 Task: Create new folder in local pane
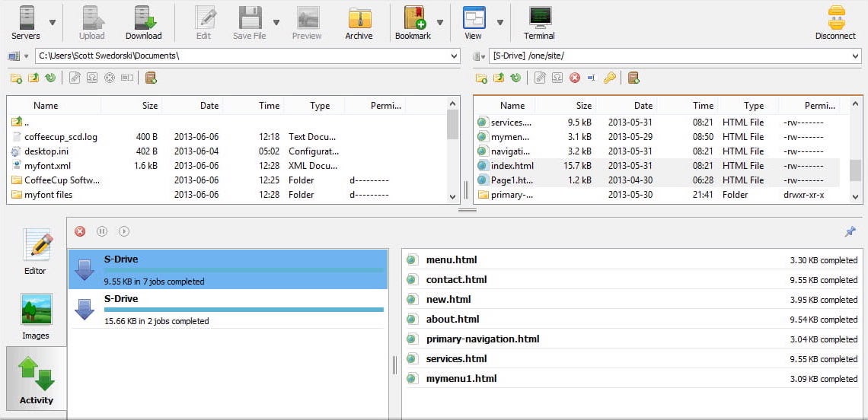(x=16, y=78)
